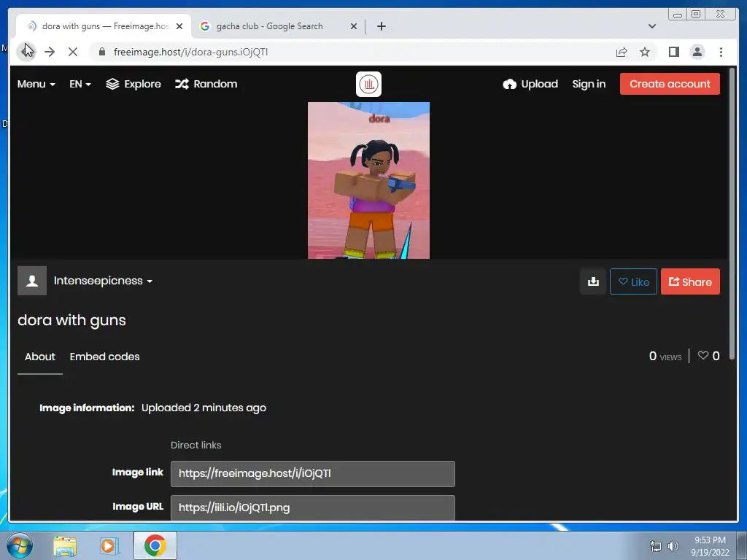Click the Image URL text field
This screenshot has height=560, width=747.
[x=313, y=507]
